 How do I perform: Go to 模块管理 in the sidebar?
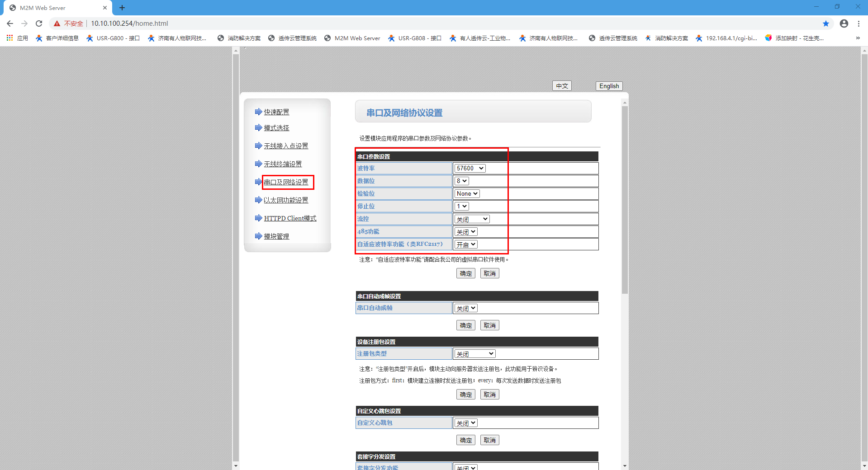point(276,236)
